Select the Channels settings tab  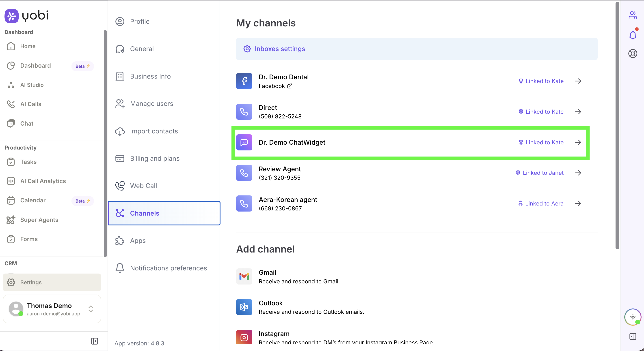click(x=164, y=213)
